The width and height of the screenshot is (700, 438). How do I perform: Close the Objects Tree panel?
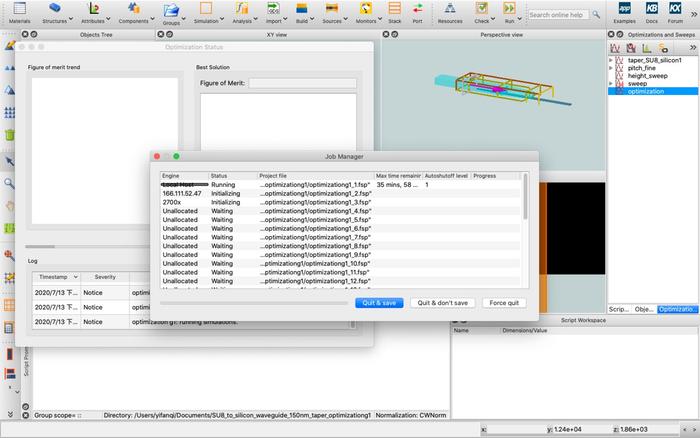25,34
